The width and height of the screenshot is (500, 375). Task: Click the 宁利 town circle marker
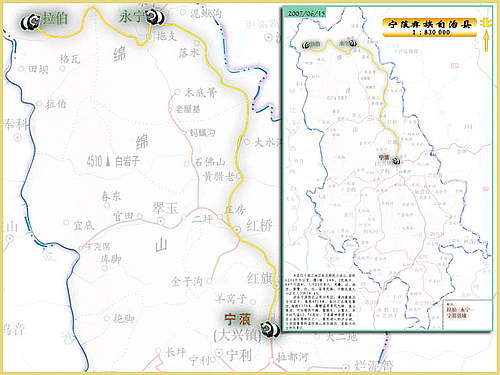[x=219, y=352]
